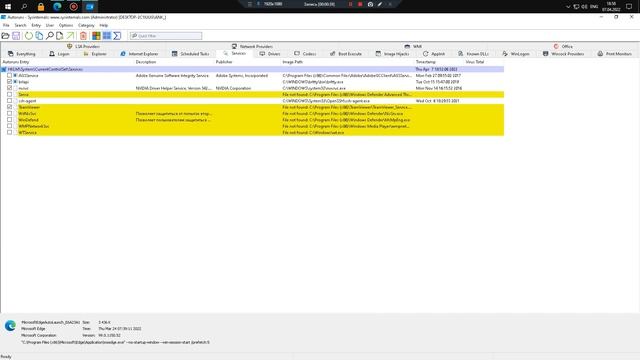Uncheck the nvsvc entry checkbox
Screen dimensions: 640x360
pos(9,88)
